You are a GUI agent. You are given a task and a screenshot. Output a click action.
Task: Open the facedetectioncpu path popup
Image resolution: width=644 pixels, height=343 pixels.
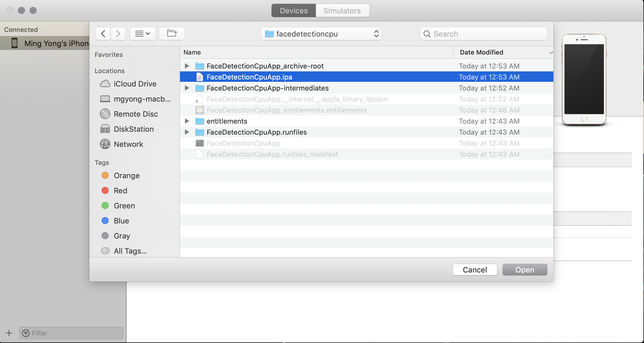(321, 34)
